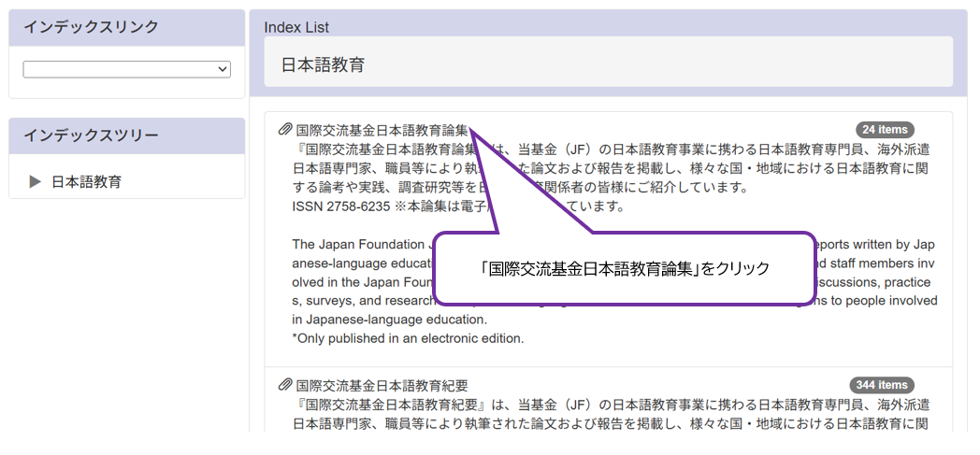Screen dimensions: 980x455
Task: Click the インデックスツリー panel header
Action: [127, 136]
